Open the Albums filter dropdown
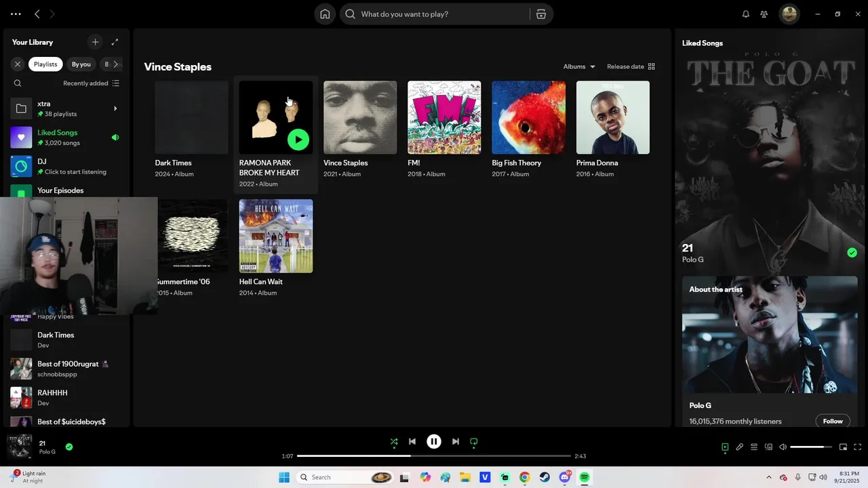 coord(579,66)
